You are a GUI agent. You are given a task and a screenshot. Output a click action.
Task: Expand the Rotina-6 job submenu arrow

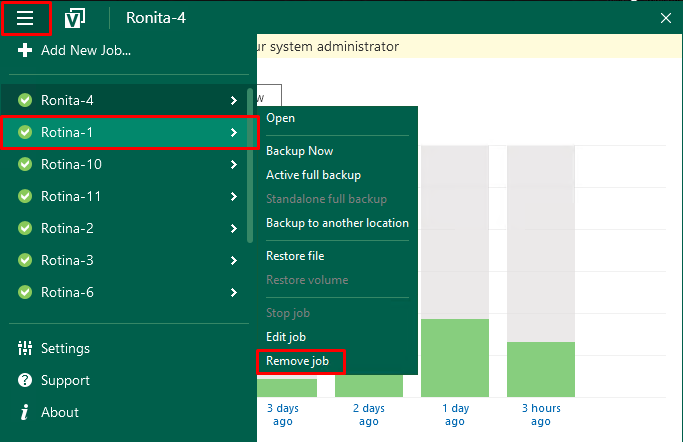pyautogui.click(x=234, y=293)
